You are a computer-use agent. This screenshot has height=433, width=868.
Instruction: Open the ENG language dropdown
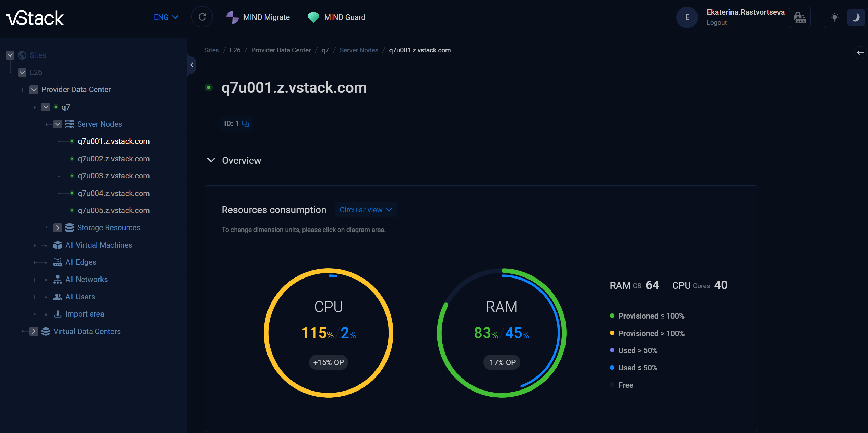coord(166,17)
